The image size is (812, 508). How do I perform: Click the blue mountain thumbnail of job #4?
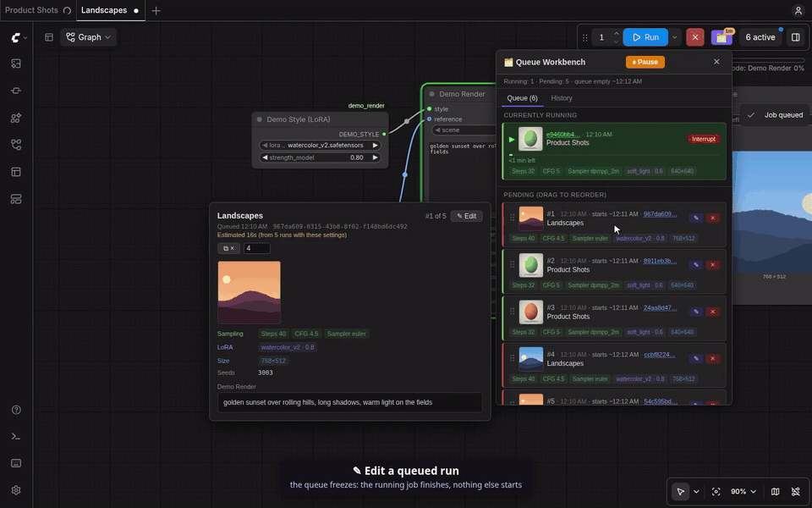pyautogui.click(x=531, y=359)
